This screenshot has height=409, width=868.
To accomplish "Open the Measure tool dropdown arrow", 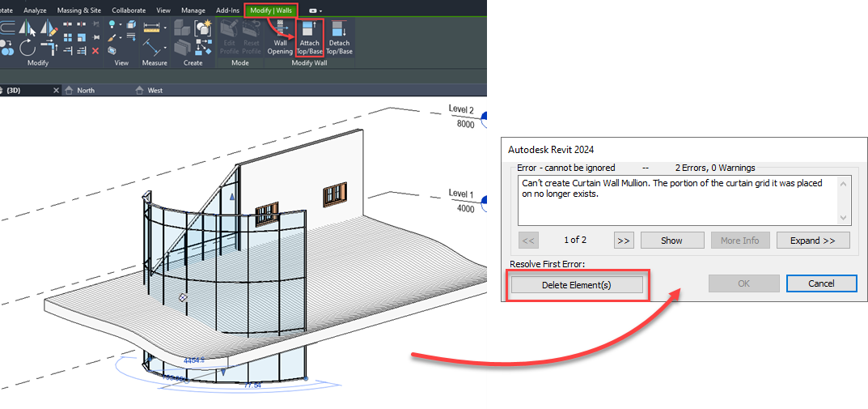I will pyautogui.click(x=165, y=28).
